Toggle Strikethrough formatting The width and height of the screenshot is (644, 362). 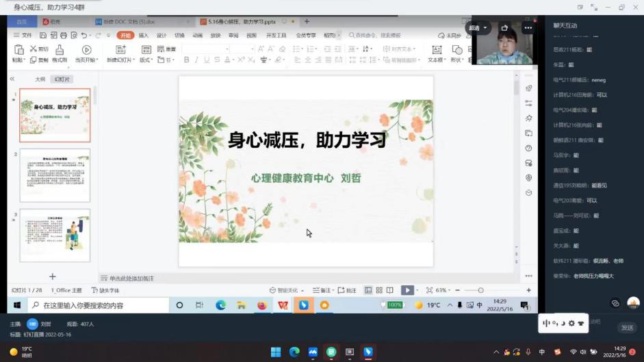[217, 60]
